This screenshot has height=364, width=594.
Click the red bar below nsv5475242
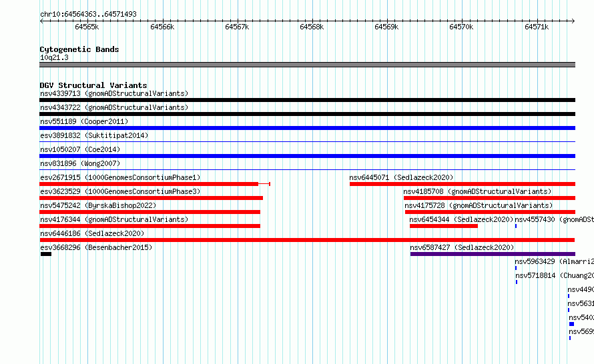(x=150, y=212)
